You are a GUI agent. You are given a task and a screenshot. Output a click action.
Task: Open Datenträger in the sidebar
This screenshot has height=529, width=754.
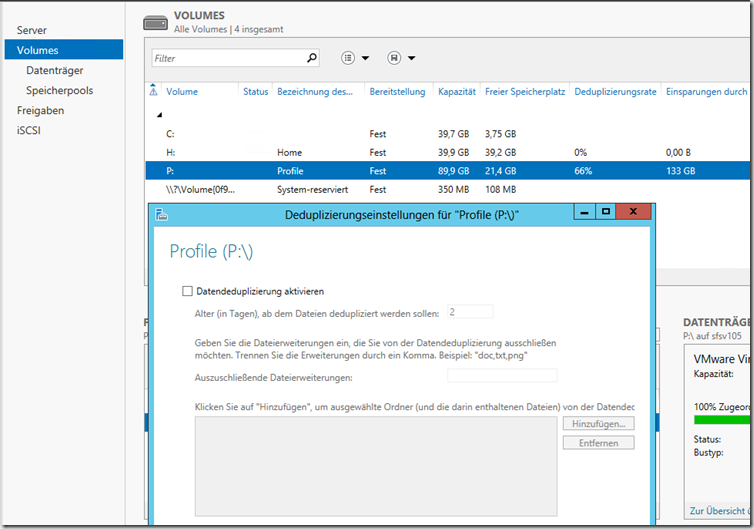(x=55, y=70)
